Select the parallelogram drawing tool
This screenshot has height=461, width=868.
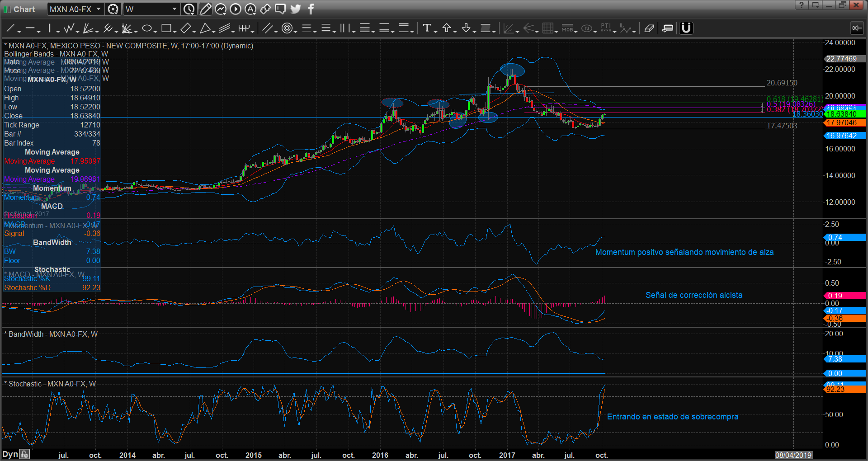(x=185, y=28)
